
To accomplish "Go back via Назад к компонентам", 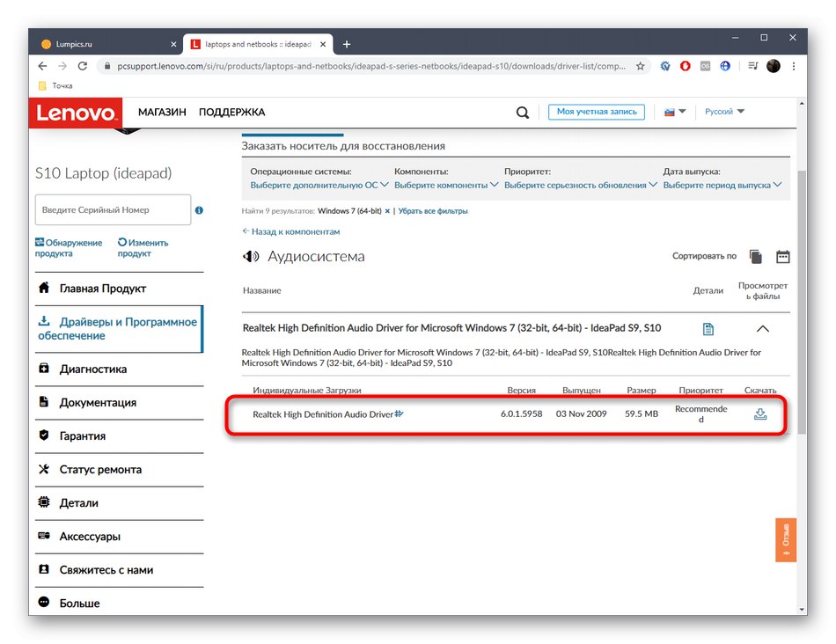I will [290, 232].
